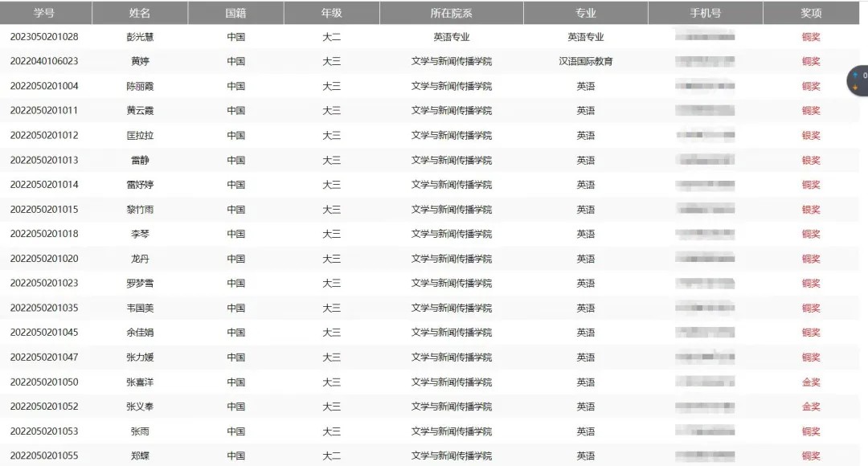Select the 汉语国际教育 major cell

coord(585,62)
